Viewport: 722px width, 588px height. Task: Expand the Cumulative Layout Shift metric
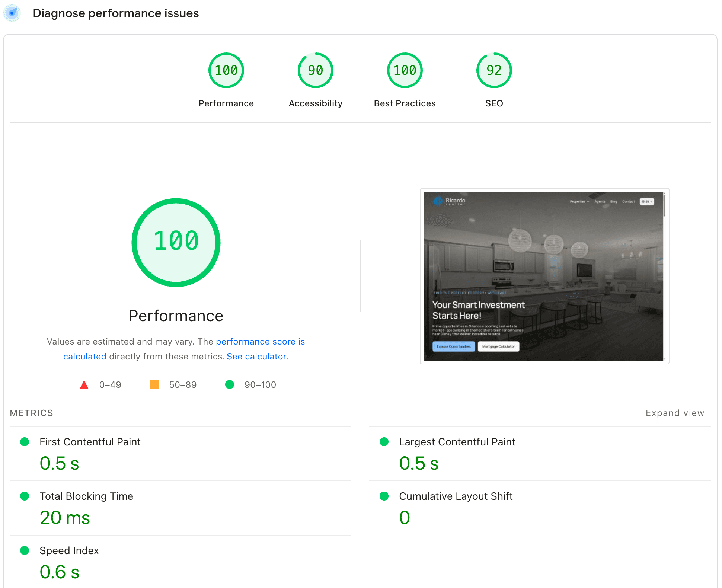(x=456, y=496)
